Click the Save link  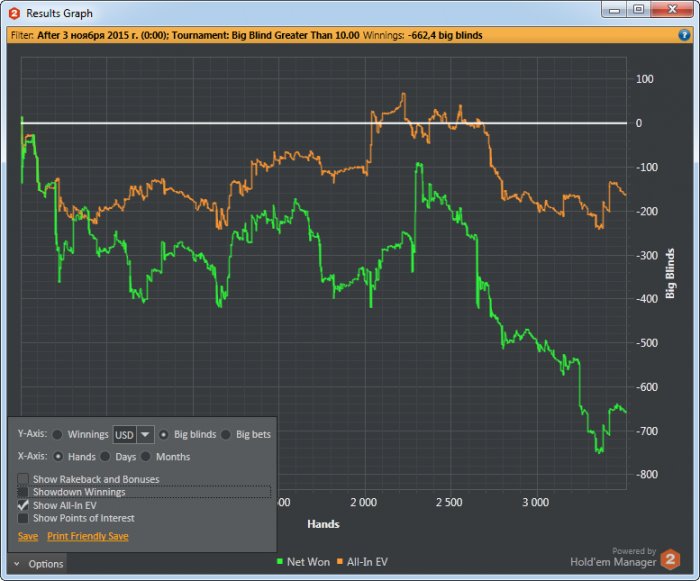28,537
